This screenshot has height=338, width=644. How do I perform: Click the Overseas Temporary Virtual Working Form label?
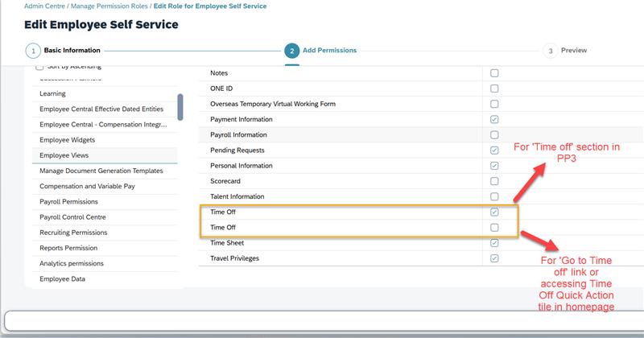273,104
